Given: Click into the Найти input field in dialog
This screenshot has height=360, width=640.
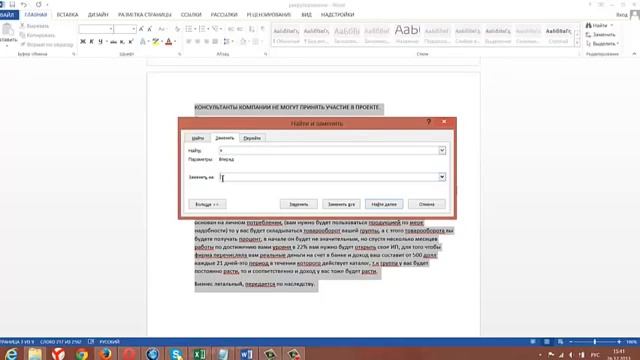Looking at the screenshot, I should click(x=329, y=151).
